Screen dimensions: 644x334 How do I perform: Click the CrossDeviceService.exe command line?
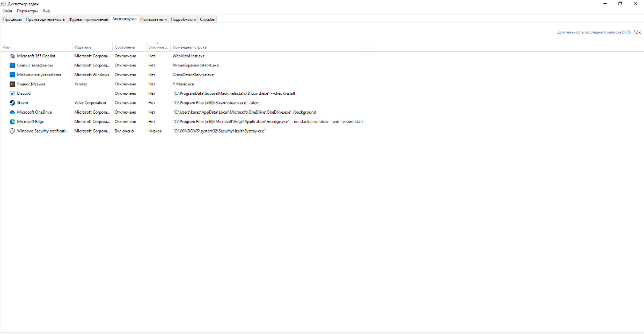coord(193,75)
